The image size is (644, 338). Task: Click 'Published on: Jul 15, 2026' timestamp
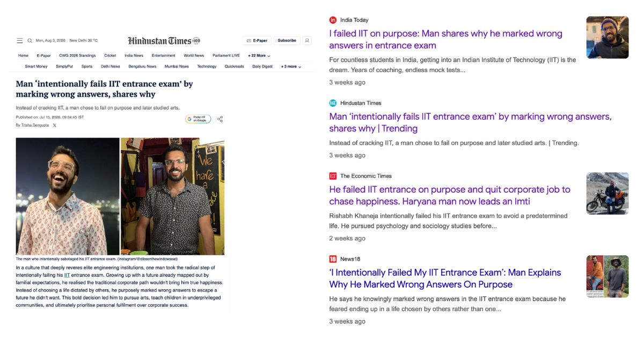[50, 117]
